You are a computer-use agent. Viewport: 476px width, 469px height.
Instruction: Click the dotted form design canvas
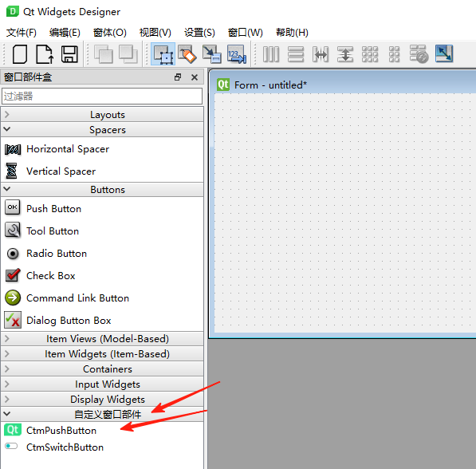coord(345,213)
